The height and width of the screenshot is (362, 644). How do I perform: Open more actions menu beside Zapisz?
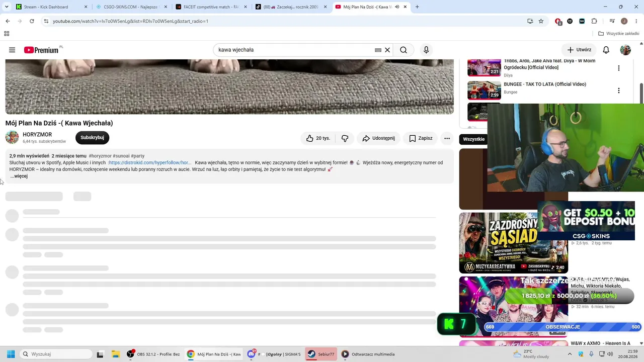(x=447, y=138)
